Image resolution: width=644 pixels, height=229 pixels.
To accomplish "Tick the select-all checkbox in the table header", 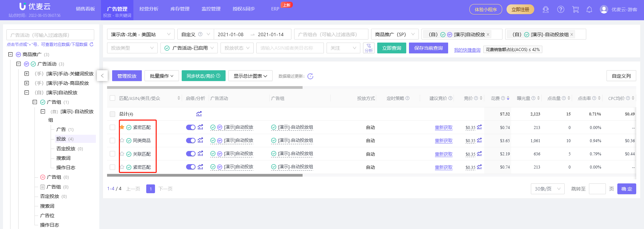I will (112, 98).
